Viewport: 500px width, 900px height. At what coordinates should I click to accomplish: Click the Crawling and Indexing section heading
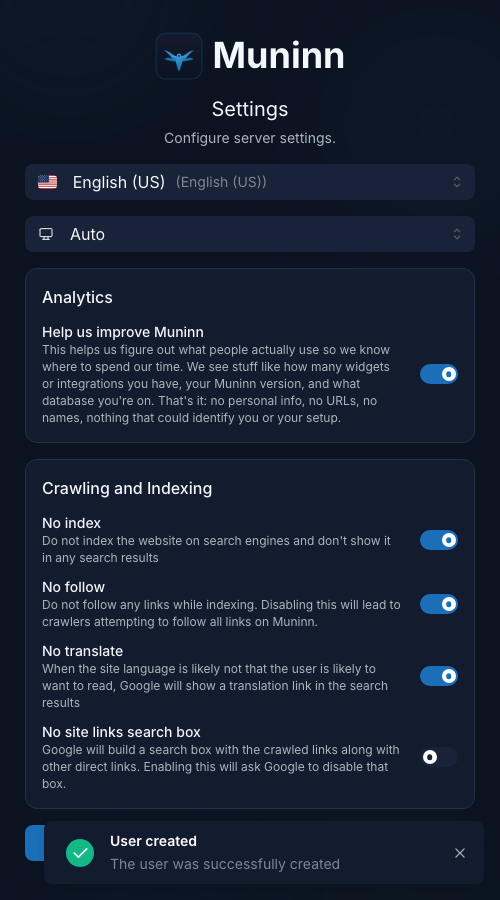[x=127, y=488]
